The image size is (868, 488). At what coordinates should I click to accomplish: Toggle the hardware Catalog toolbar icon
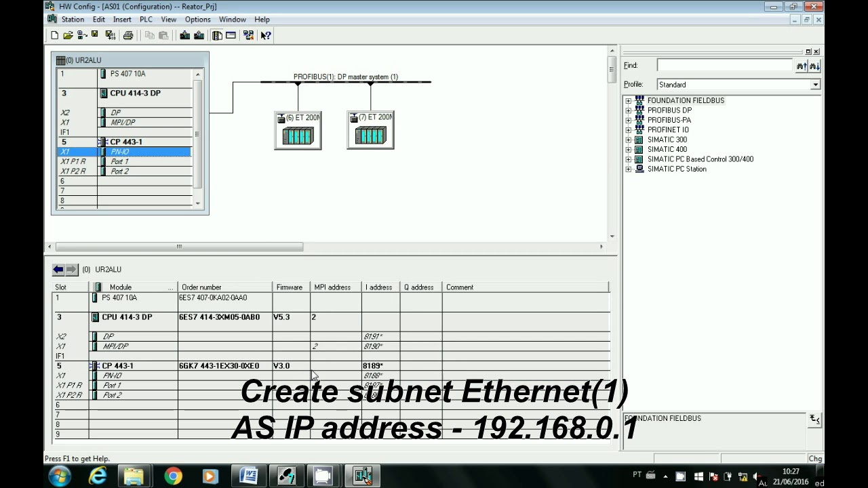click(217, 35)
